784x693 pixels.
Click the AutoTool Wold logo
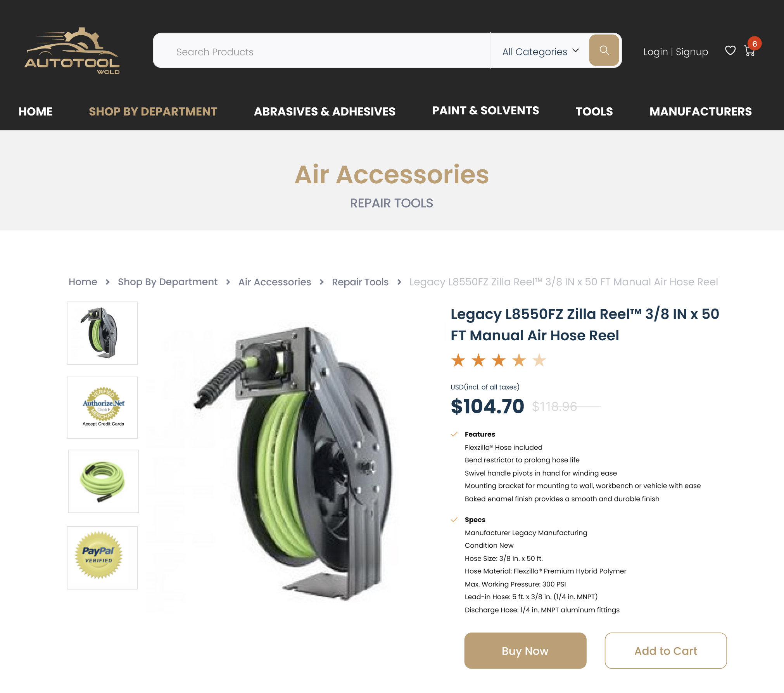[x=73, y=50]
